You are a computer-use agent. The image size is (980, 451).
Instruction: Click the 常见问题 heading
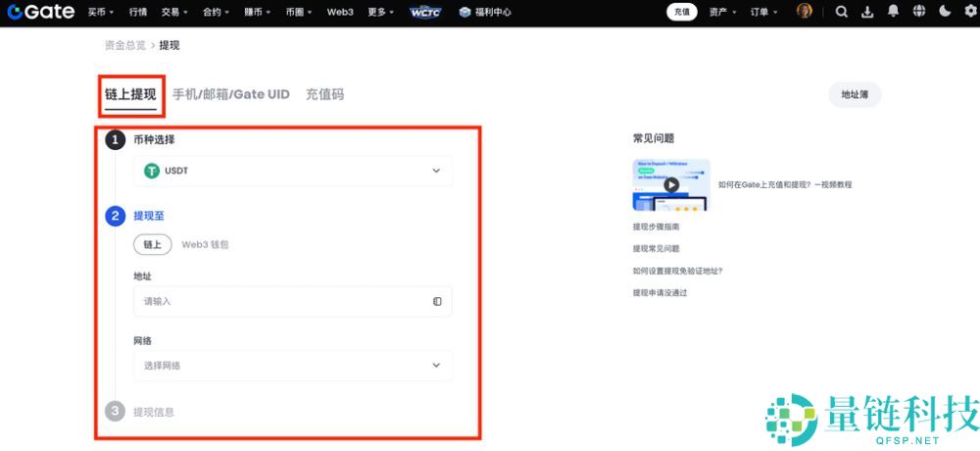654,138
